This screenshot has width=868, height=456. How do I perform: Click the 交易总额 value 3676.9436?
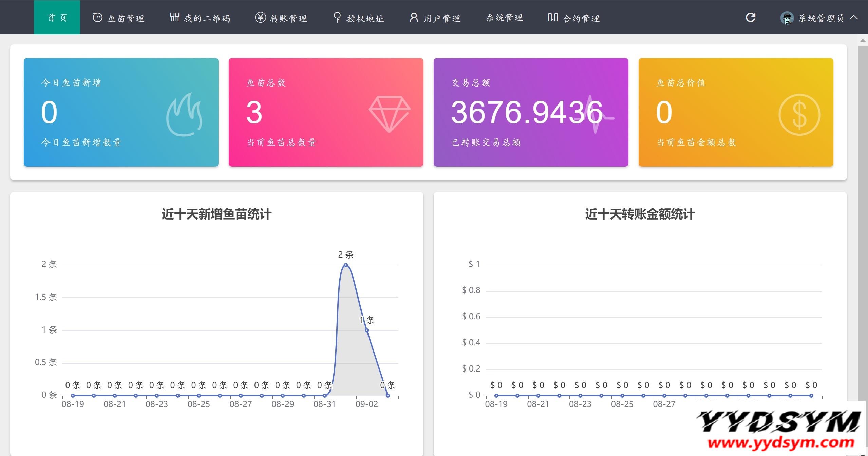(x=526, y=112)
